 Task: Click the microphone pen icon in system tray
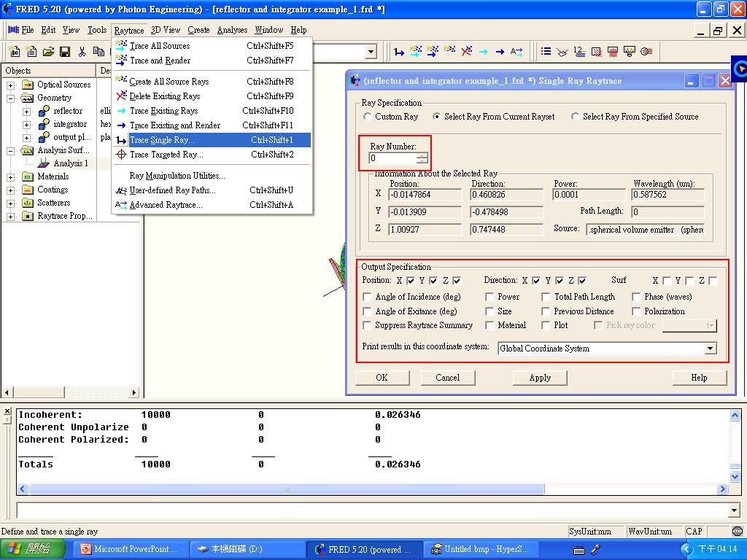595,550
